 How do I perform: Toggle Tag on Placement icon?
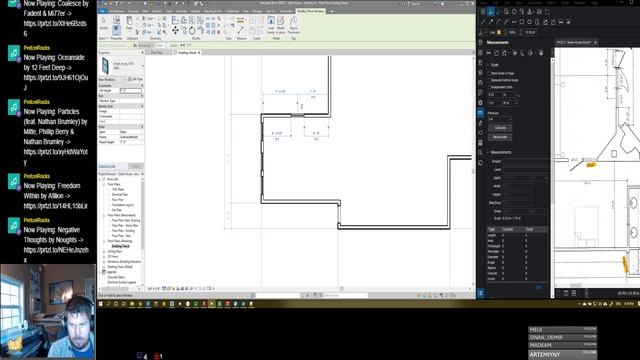(293, 24)
